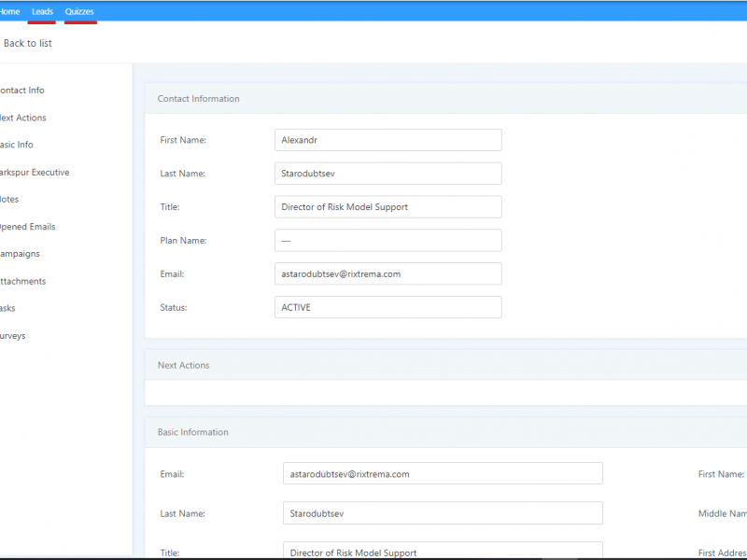Viewport: 747px width, 560px height.
Task: View Opened Emails in sidebar
Action: click(x=28, y=227)
